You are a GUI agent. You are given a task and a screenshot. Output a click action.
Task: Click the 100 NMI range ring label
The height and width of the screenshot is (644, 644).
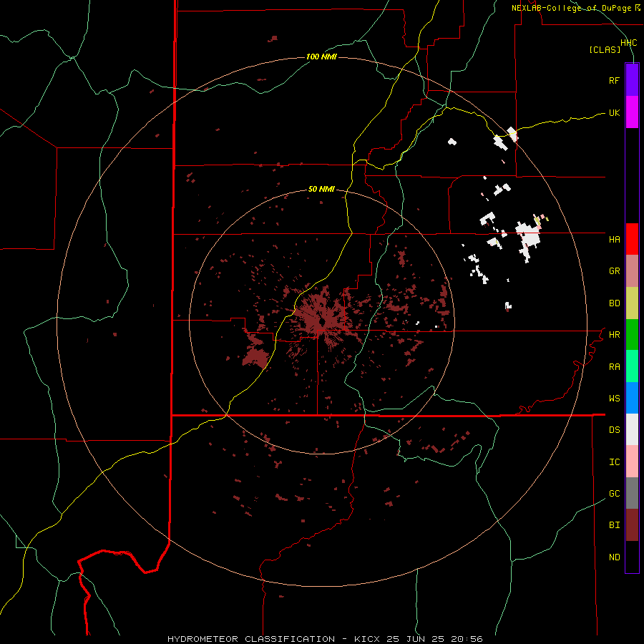(x=321, y=57)
